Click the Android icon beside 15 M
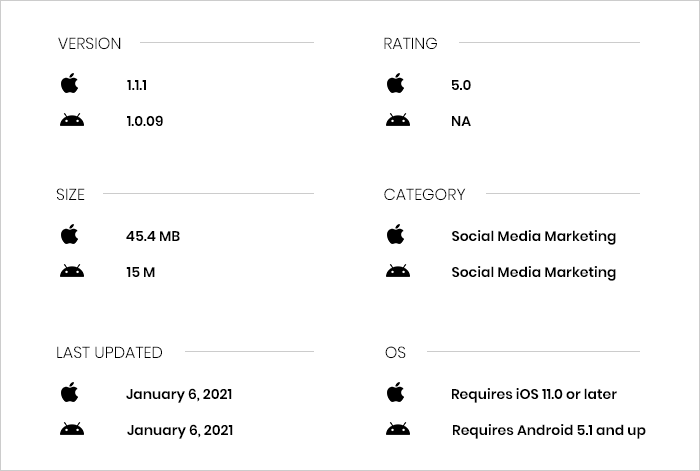 (x=71, y=272)
